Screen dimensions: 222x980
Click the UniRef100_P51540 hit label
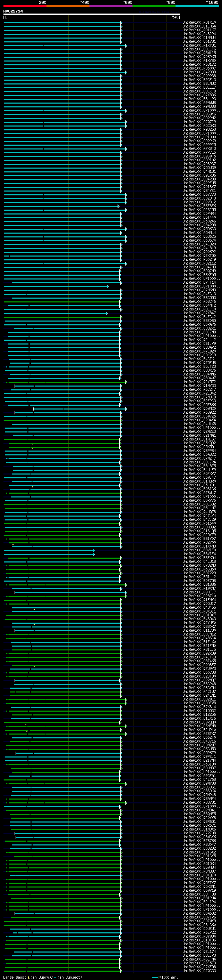(199, 523)
